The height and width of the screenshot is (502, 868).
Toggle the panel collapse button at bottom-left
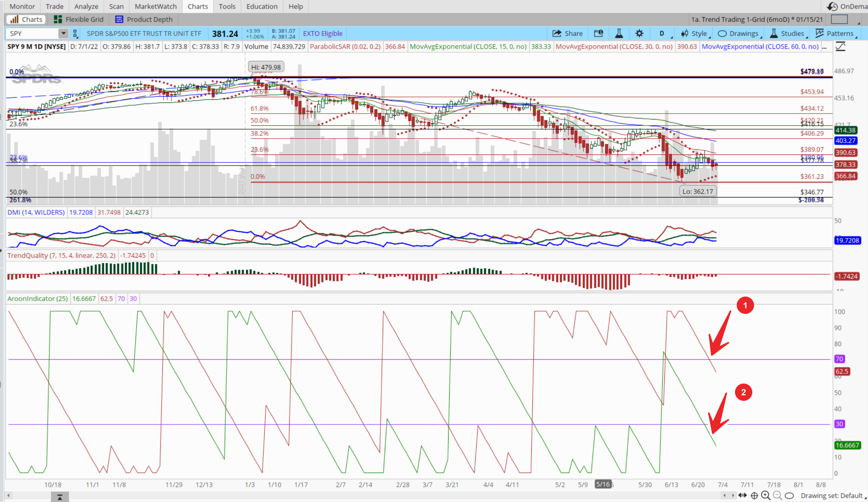click(x=60, y=497)
